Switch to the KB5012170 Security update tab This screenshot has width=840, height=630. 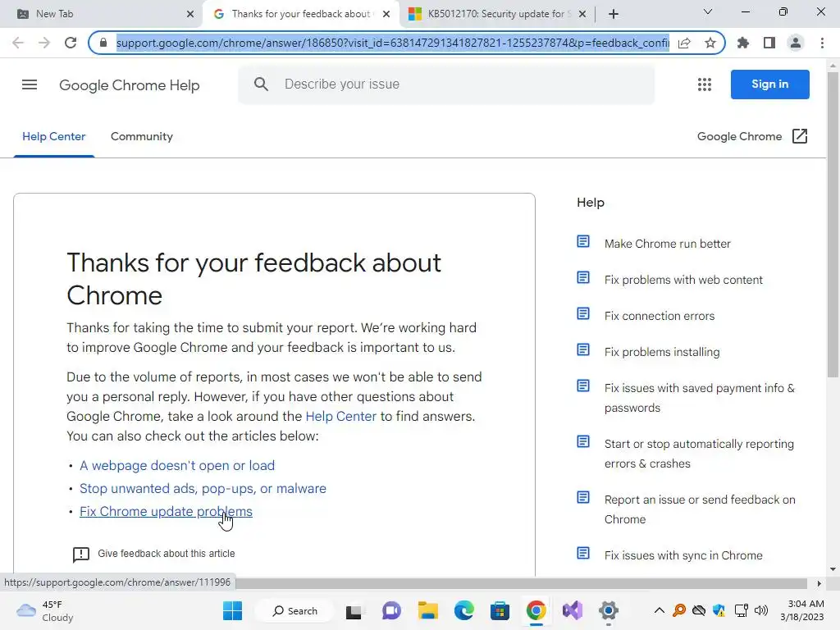pos(496,14)
